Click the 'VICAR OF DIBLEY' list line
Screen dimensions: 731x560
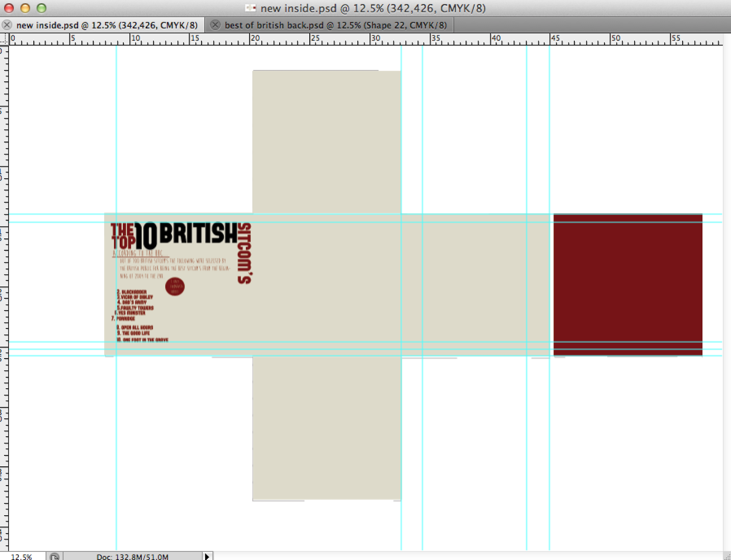135,297
